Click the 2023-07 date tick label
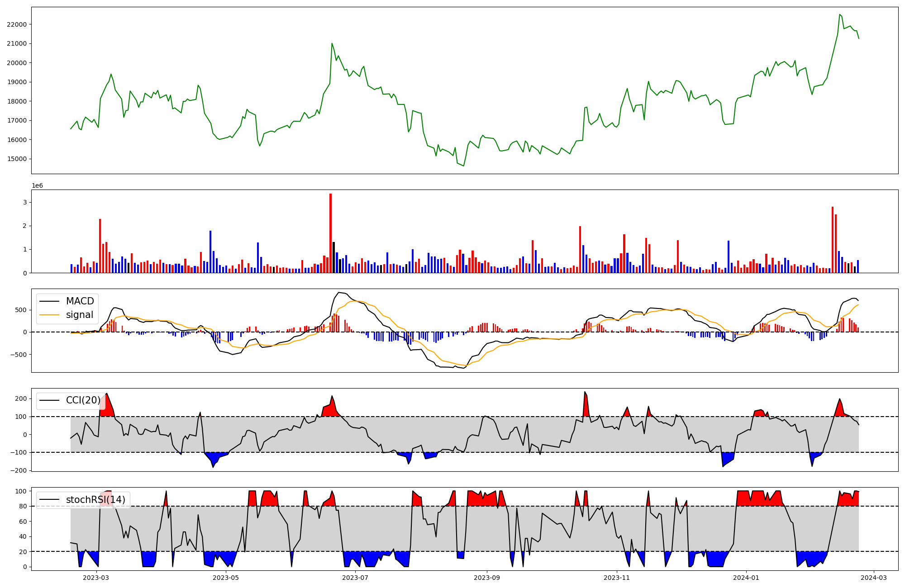 (355, 578)
